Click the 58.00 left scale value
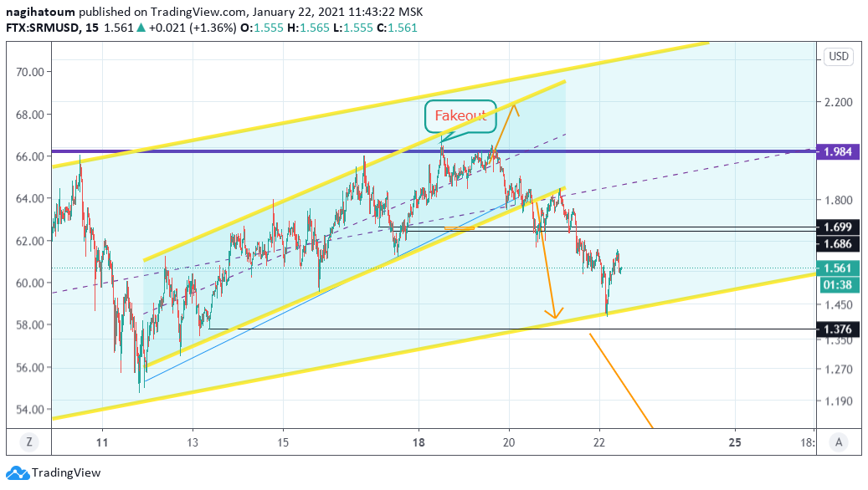The height and width of the screenshot is (490, 868). coord(30,325)
